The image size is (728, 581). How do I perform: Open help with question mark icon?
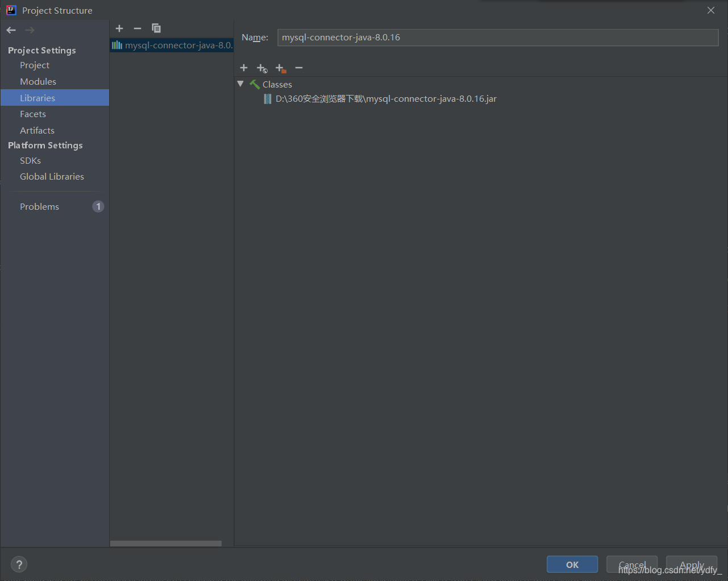pyautogui.click(x=19, y=565)
